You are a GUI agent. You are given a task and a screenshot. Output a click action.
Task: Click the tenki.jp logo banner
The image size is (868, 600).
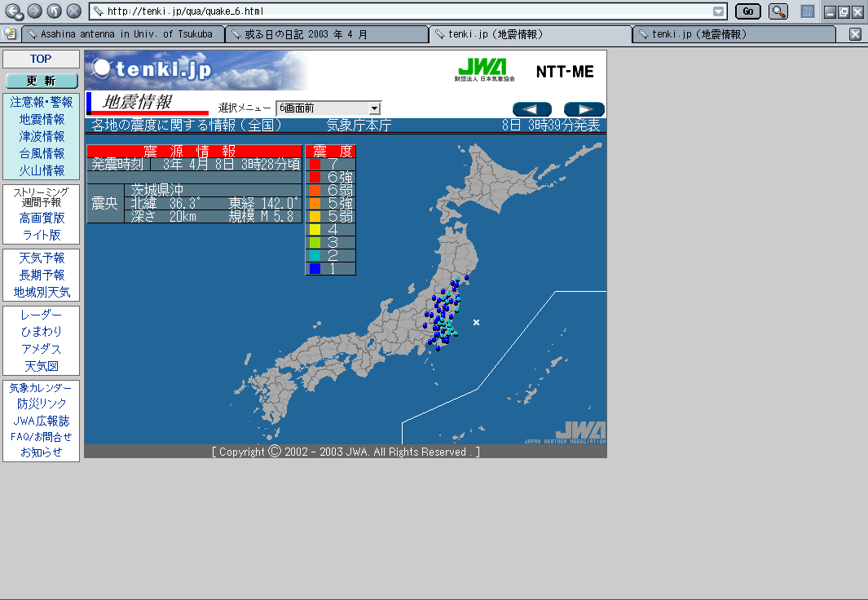pos(196,70)
